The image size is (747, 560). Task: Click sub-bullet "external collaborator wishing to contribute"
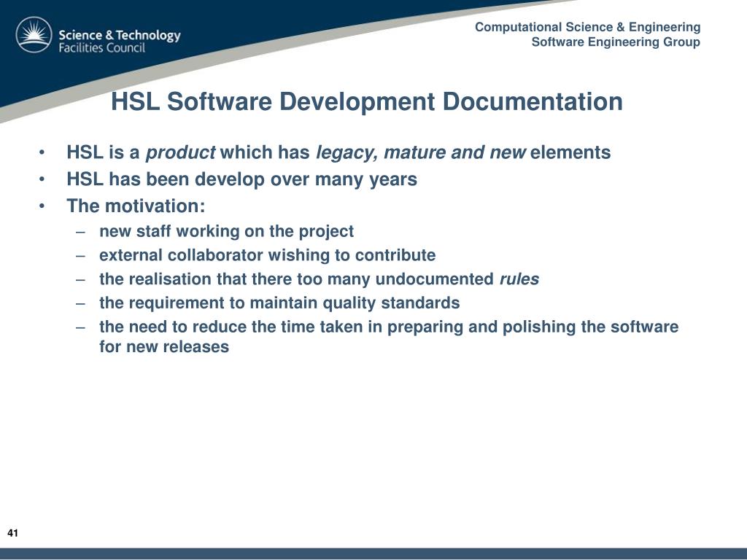point(267,254)
